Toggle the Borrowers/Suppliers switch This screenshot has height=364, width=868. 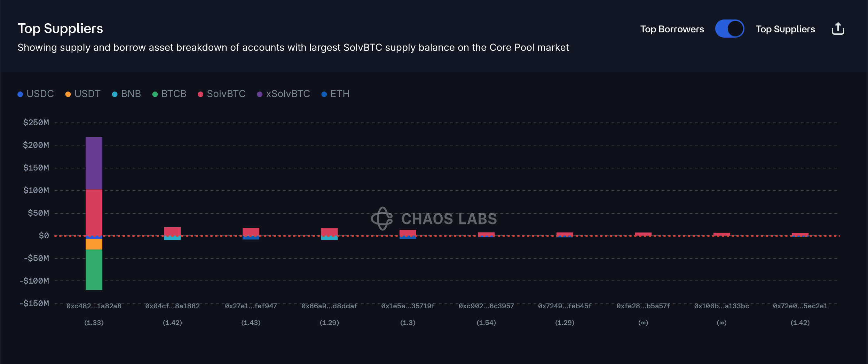pos(729,29)
